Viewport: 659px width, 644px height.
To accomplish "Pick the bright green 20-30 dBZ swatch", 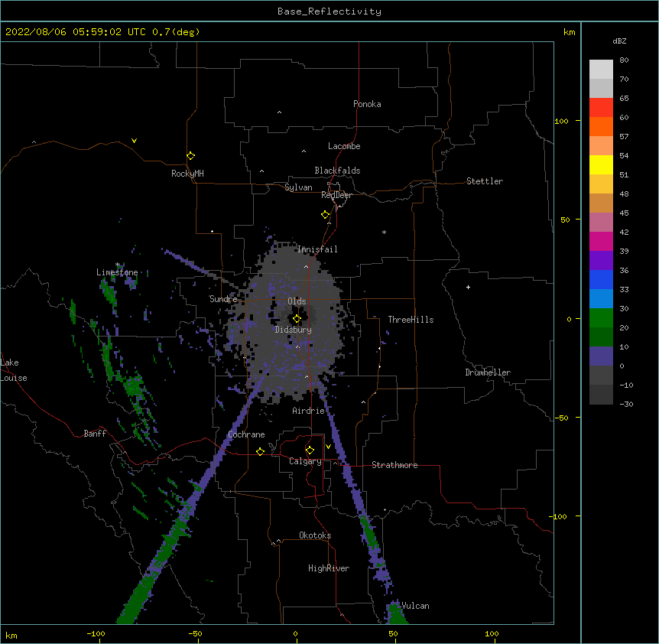I will pyautogui.click(x=601, y=318).
